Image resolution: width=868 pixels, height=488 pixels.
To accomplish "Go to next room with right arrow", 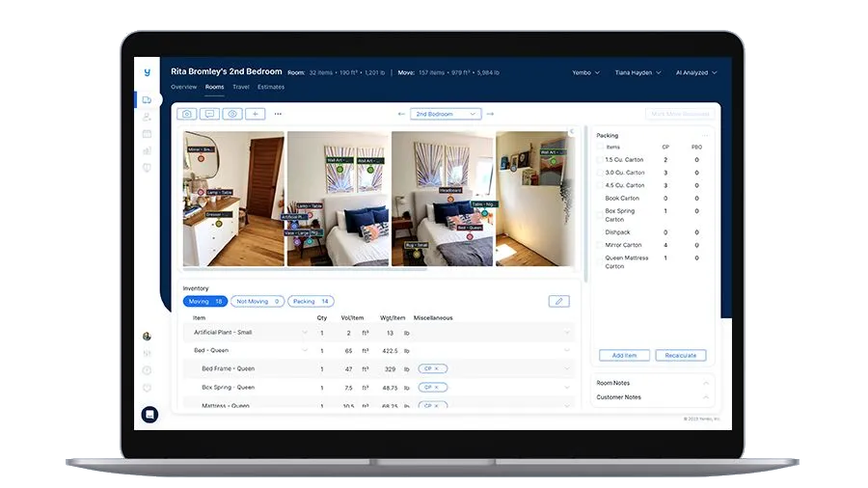I will pos(490,114).
